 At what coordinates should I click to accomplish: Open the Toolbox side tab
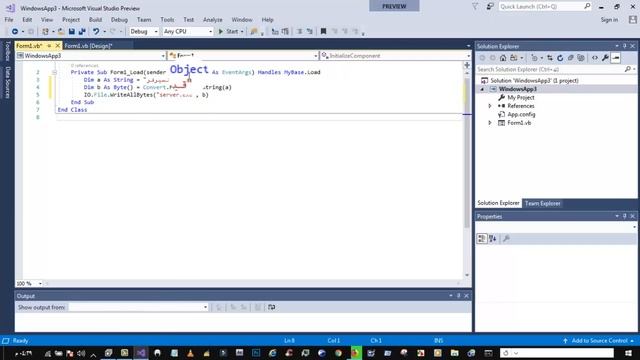pyautogui.click(x=7, y=51)
